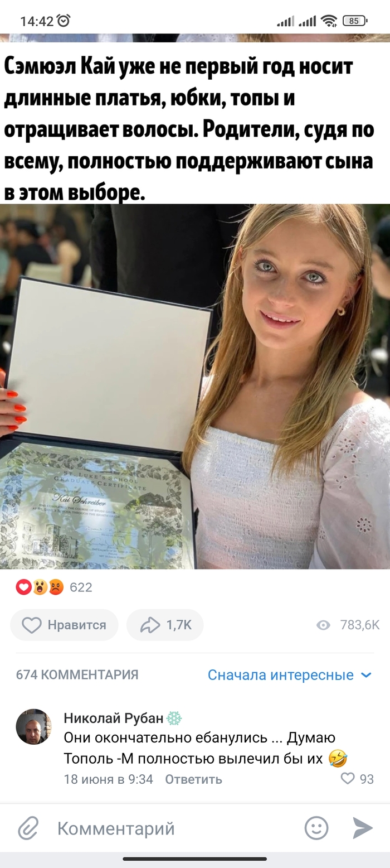The height and width of the screenshot is (868, 390).
Task: Tap the views eye icon
Action: point(323,625)
